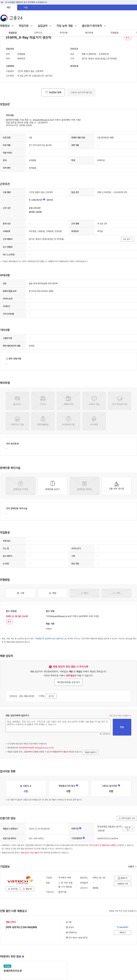Click the 직원대출제도 welfare icon
Image resolution: width=137 pixels, height=980 pixels.
point(43,421)
